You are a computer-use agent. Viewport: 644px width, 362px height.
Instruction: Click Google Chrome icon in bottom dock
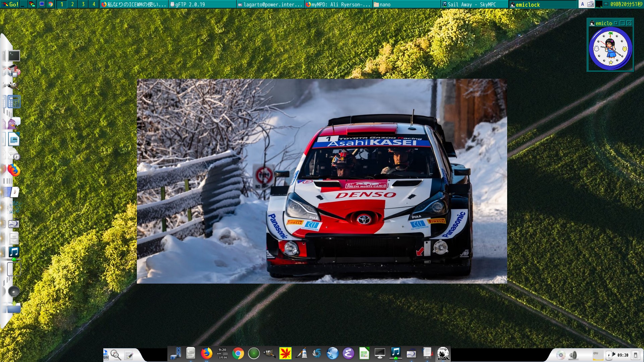point(238,354)
